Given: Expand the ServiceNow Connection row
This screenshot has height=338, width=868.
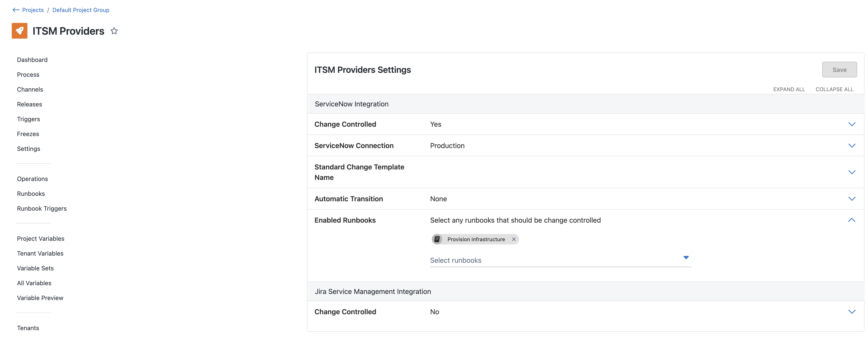Looking at the screenshot, I should coord(851,146).
